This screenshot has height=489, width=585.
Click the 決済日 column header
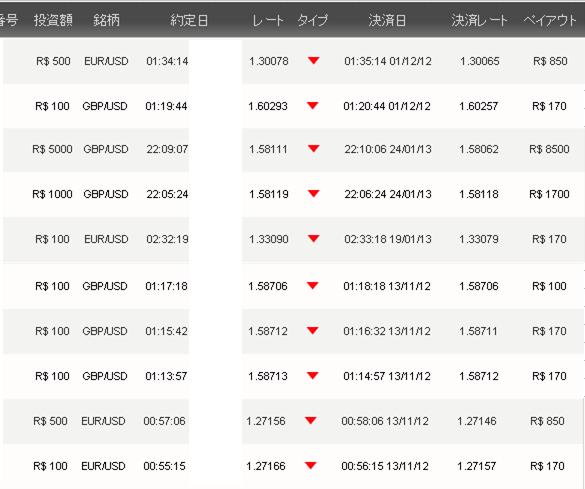tap(387, 20)
